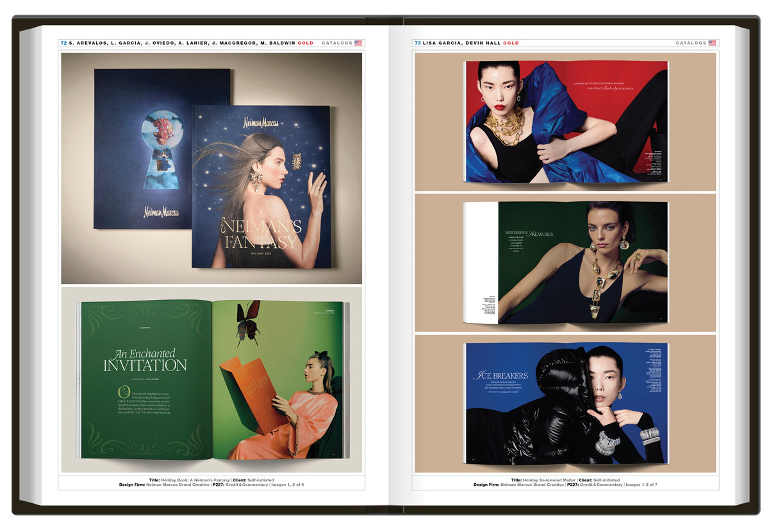Open the 'Ice Breakers' spread image
The image size is (769, 532).
566,403
